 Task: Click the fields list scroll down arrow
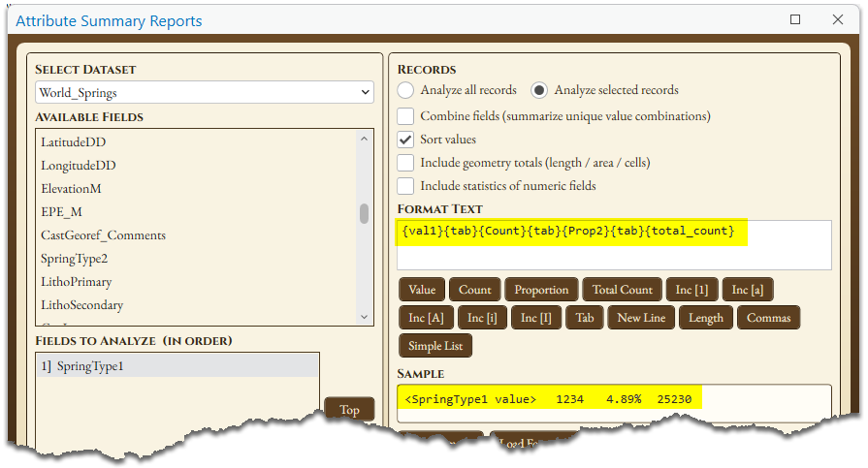[x=364, y=317]
